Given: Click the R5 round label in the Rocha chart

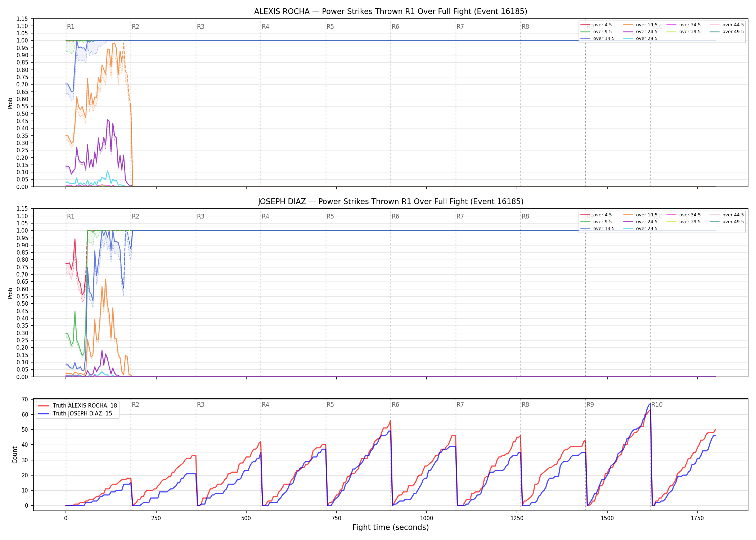Looking at the screenshot, I should click(330, 27).
